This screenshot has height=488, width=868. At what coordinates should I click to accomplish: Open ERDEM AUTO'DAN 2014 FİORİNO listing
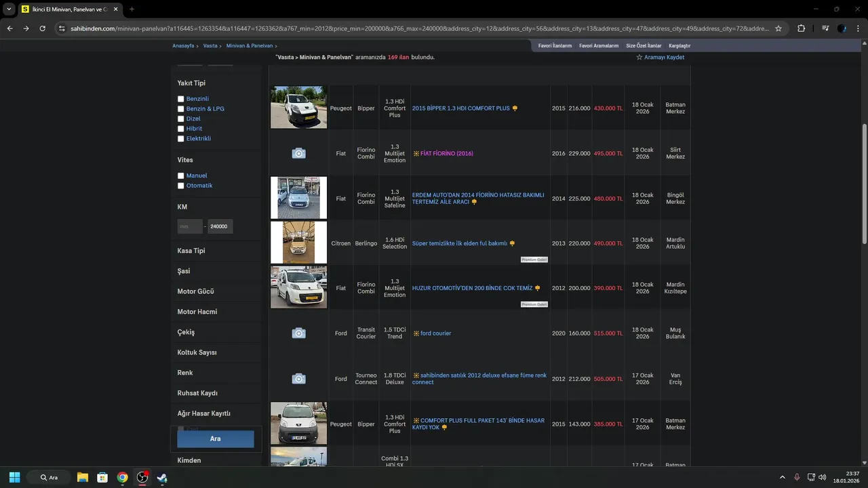pyautogui.click(x=478, y=198)
